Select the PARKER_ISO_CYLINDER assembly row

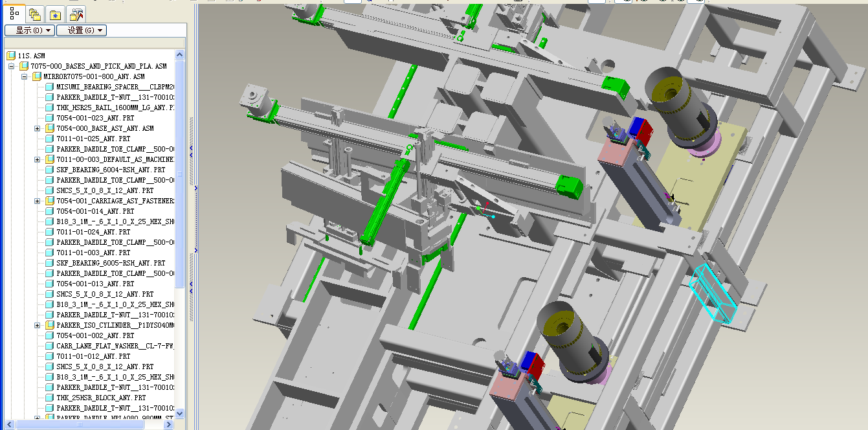(x=115, y=325)
